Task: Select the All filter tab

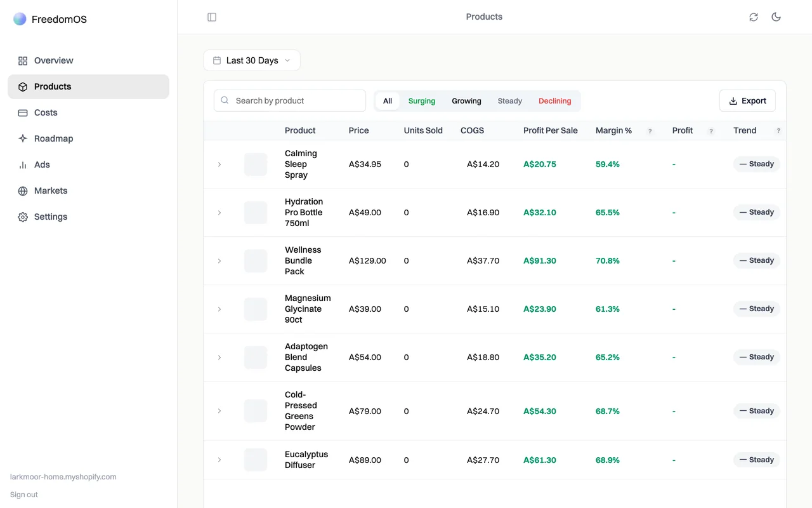Action: pyautogui.click(x=388, y=101)
